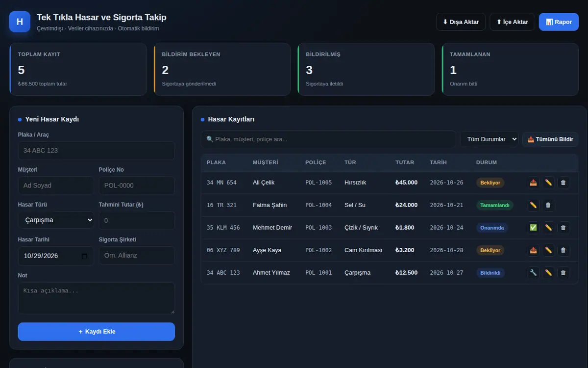This screenshot has width=588, height=368.
Task: Click the Tutar column header
Action: (405, 162)
